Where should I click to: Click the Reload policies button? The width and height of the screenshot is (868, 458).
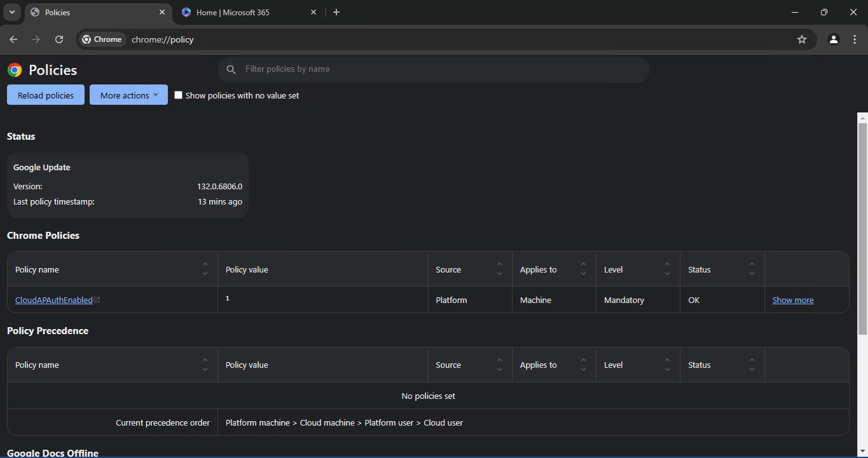(46, 95)
